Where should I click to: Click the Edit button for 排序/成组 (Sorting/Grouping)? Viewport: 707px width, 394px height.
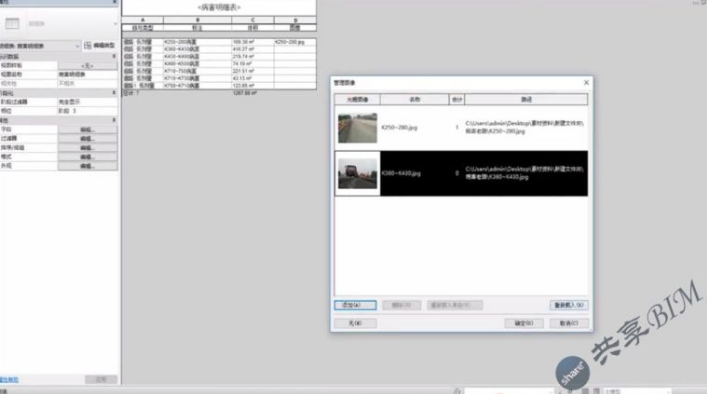click(x=87, y=148)
